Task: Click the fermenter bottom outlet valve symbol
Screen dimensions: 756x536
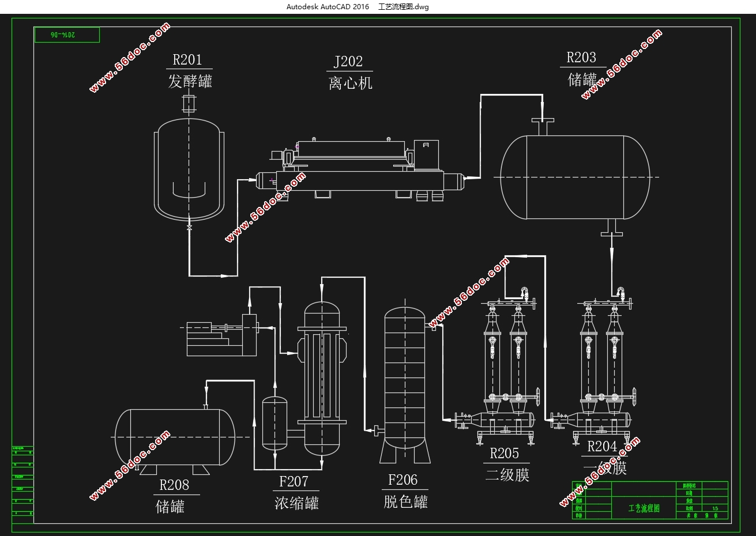Action: [189, 229]
